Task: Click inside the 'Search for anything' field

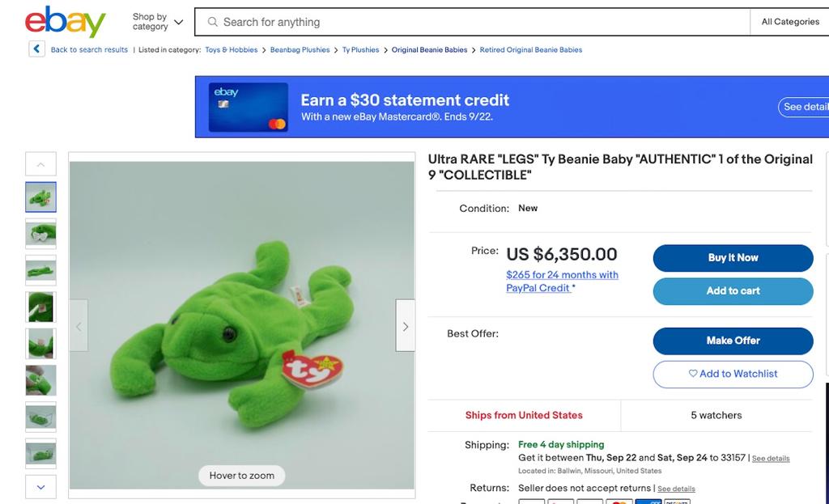Action: tap(405, 22)
